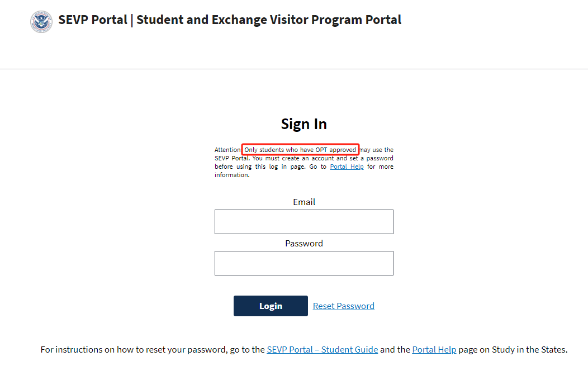Click the word 'information.' ending the notice
588x366 pixels.
(232, 175)
